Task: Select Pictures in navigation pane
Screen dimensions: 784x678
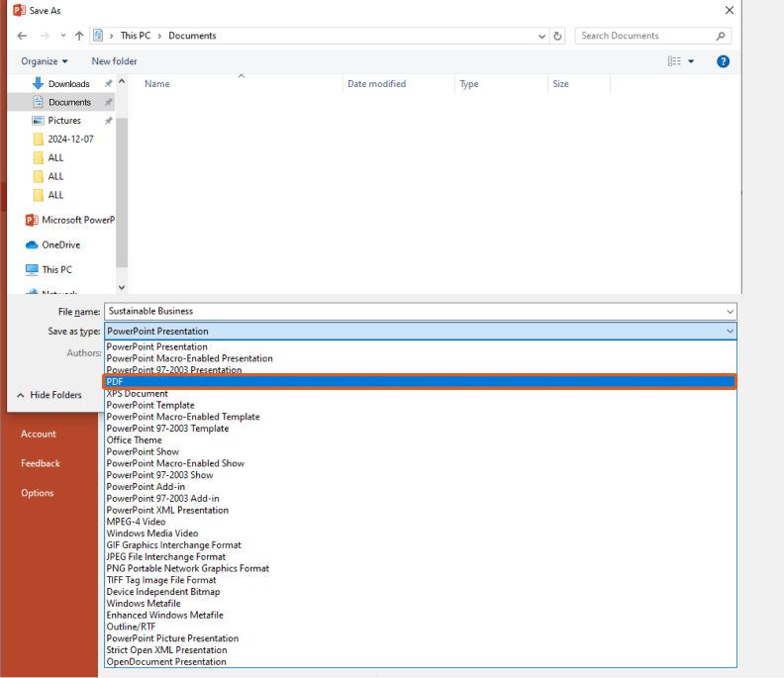Action: (x=64, y=121)
